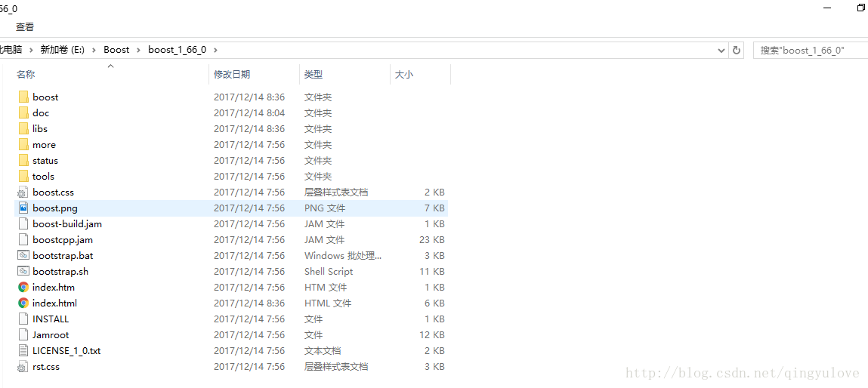This screenshot has width=868, height=388.
Task: Click the 文本文档 type of LICENSE_1_0.txt
Action: (322, 350)
